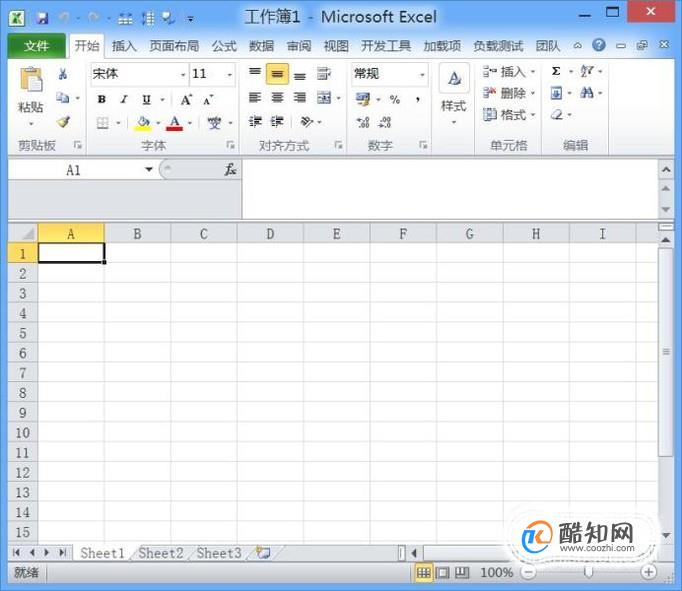The height and width of the screenshot is (591, 682).
Task: Open the 字体 font dialog launcher
Action: pyautogui.click(x=230, y=145)
